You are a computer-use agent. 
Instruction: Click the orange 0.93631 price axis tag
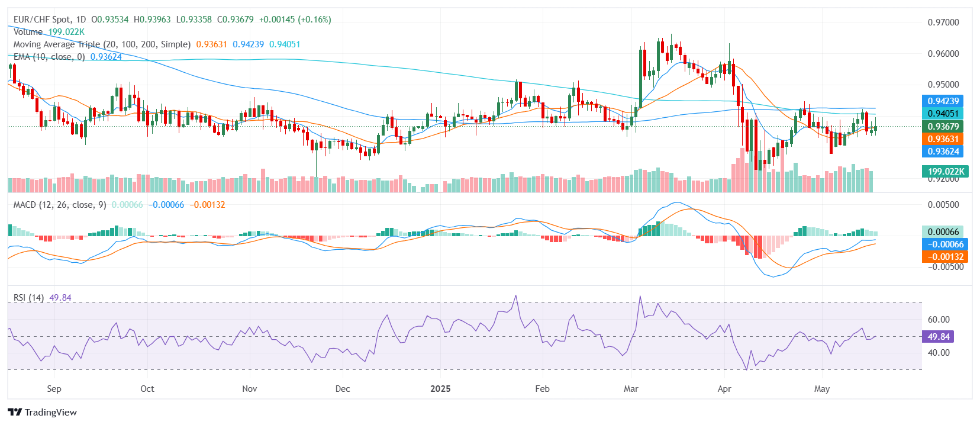(943, 139)
